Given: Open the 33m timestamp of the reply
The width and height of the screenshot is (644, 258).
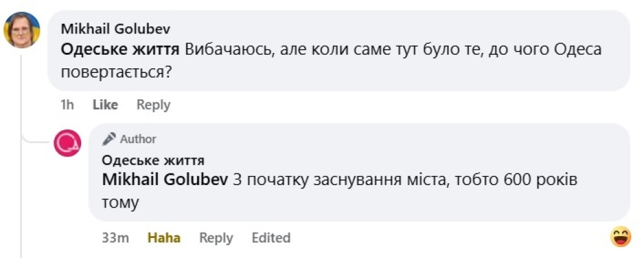Looking at the screenshot, I should click(x=115, y=237).
